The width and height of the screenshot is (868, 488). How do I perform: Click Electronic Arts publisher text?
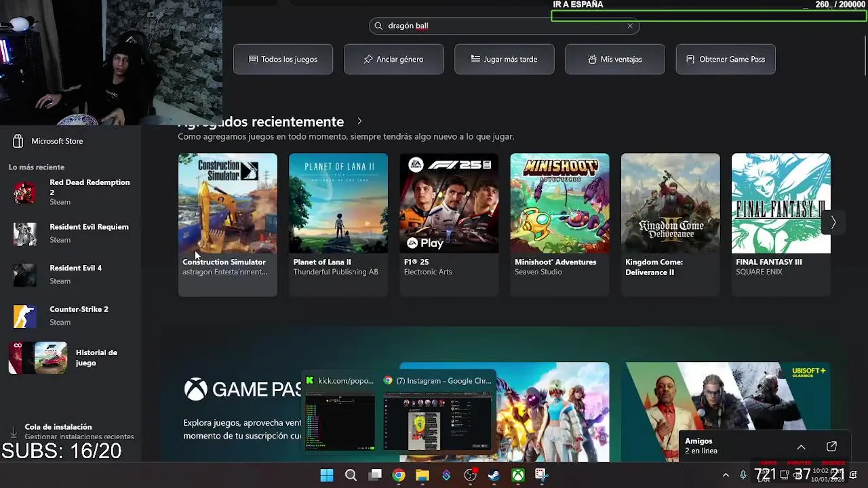(428, 272)
